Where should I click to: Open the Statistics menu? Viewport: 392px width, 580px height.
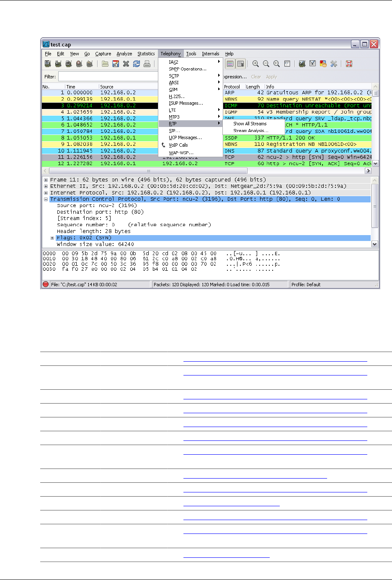point(146,54)
